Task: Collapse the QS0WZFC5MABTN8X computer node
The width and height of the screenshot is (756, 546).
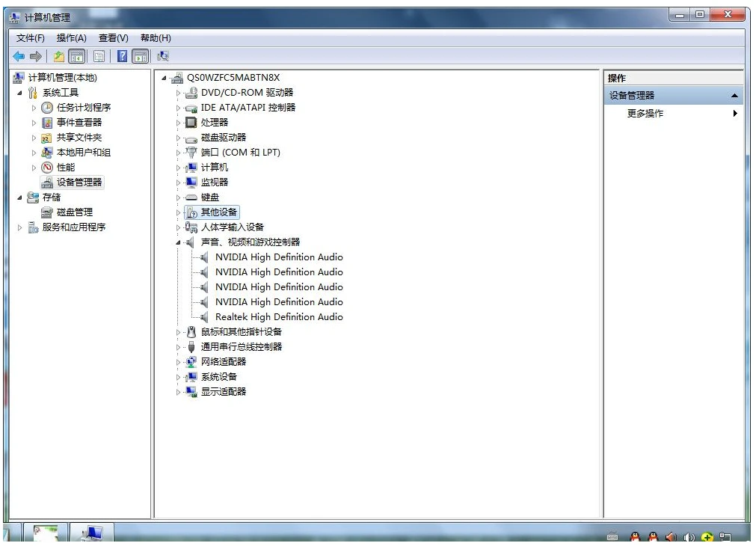Action: tap(165, 78)
